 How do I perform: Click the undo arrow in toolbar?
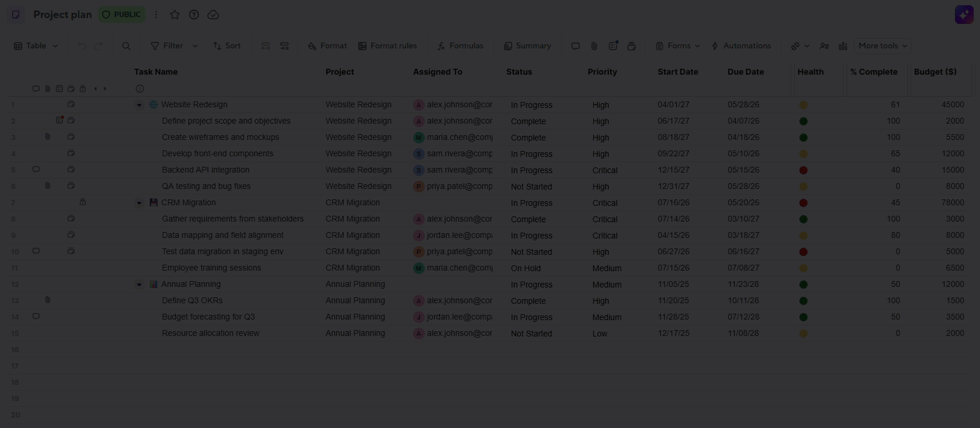coord(82,46)
